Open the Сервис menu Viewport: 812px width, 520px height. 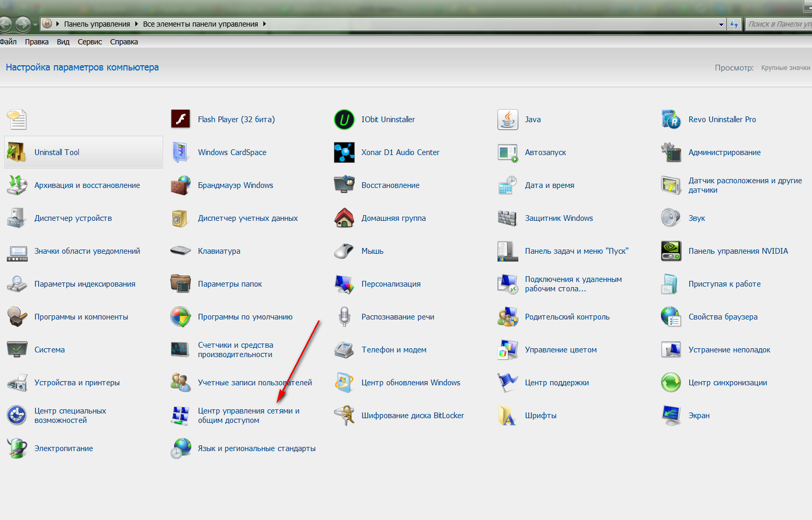[x=90, y=42]
